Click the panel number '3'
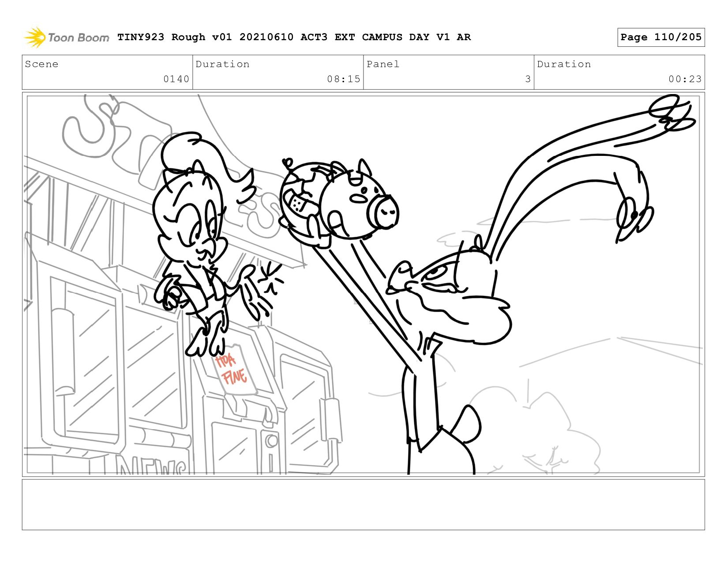Image resolution: width=728 pixels, height=563 pixels. (x=528, y=79)
